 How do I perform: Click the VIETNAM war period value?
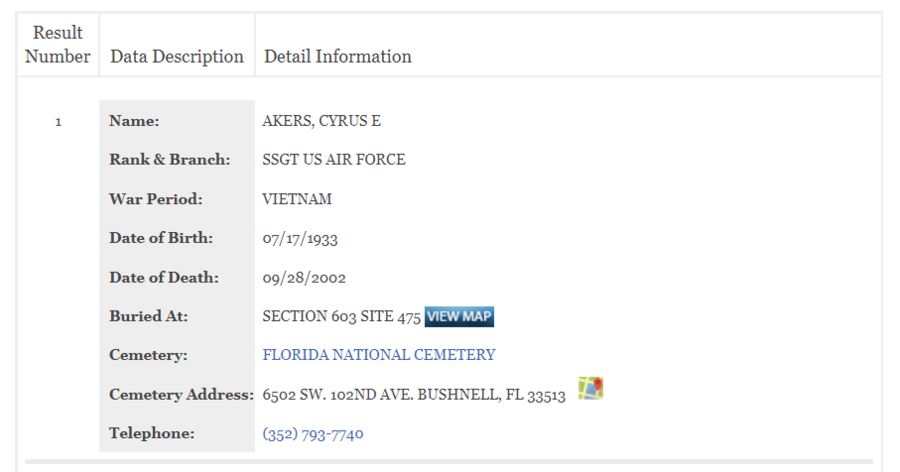point(297,199)
